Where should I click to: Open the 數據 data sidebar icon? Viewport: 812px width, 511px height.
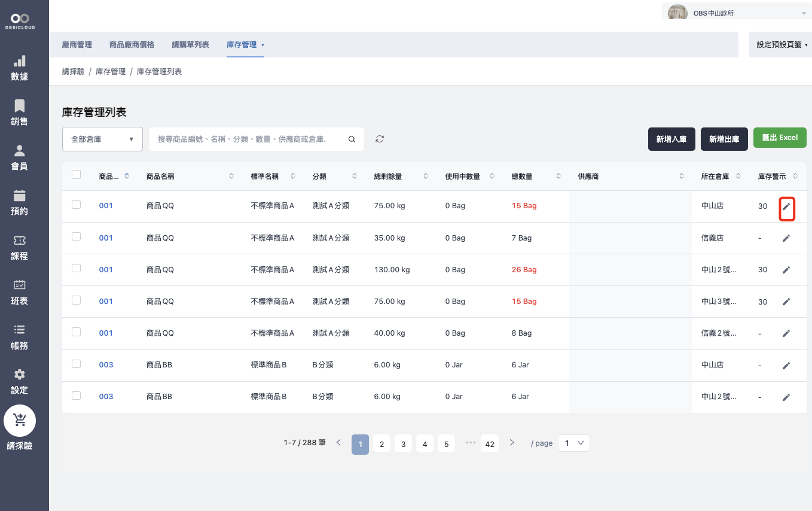(19, 62)
